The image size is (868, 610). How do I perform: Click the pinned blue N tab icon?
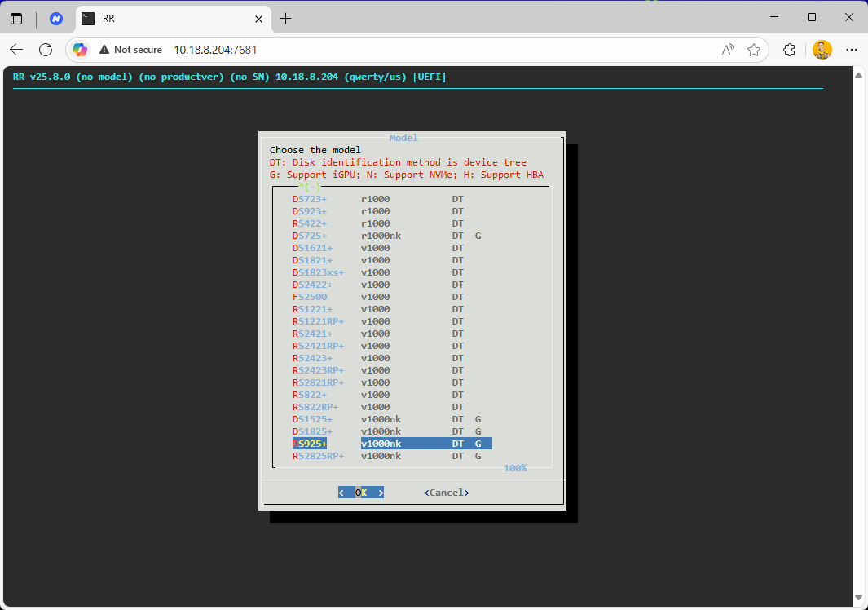tap(56, 19)
